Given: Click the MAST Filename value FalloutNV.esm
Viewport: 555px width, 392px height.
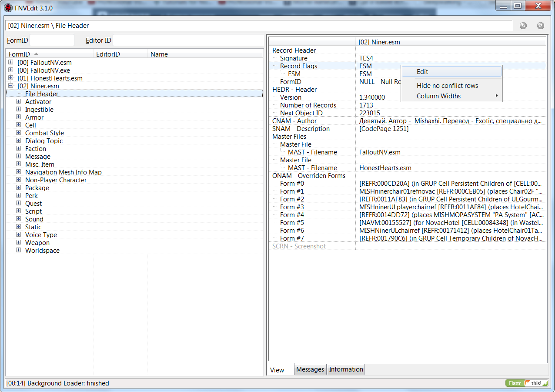Looking at the screenshot, I should pos(380,152).
